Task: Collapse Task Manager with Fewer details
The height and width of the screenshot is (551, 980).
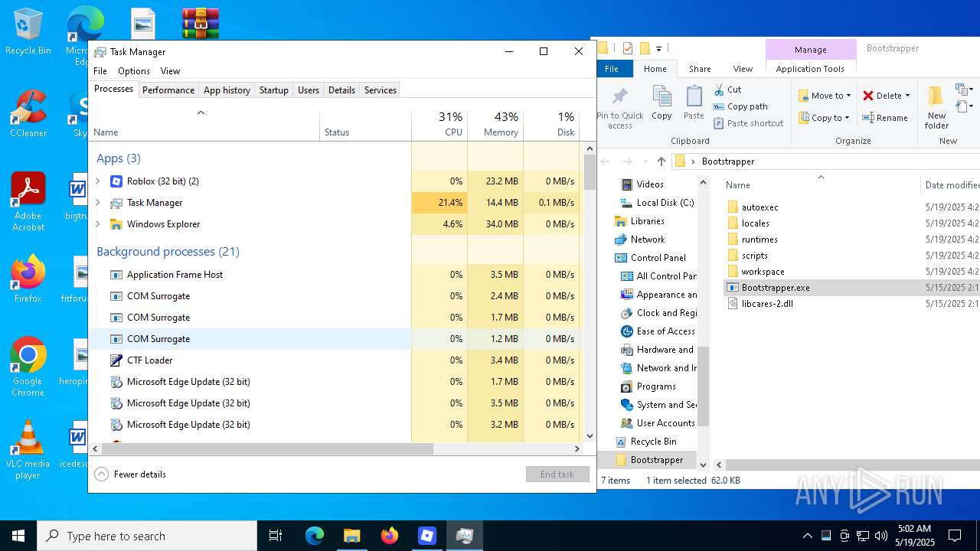Action: coord(130,474)
